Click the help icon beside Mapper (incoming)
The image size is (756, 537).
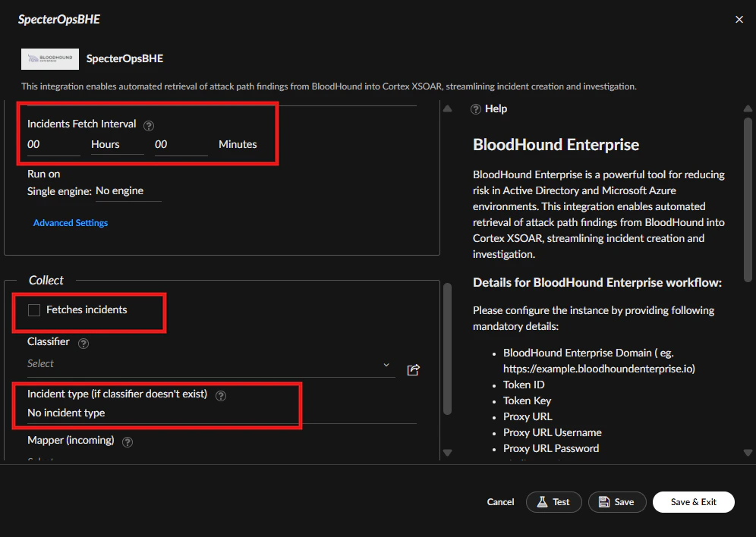tap(127, 441)
